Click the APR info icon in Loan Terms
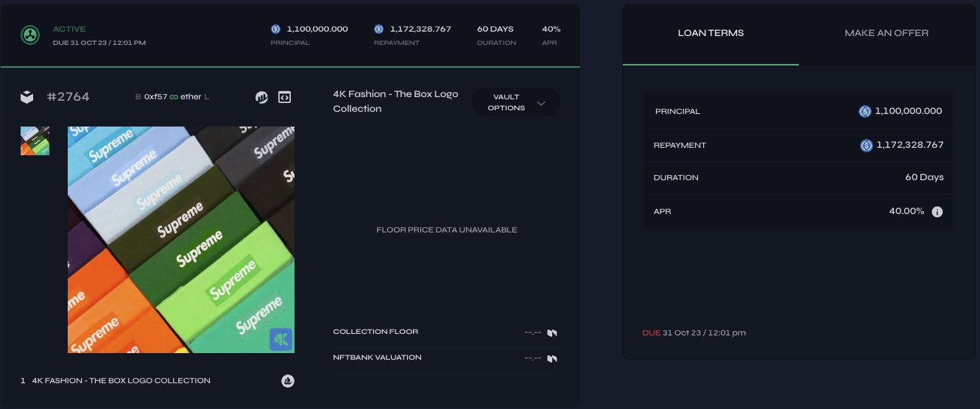This screenshot has width=980, height=409. [937, 212]
